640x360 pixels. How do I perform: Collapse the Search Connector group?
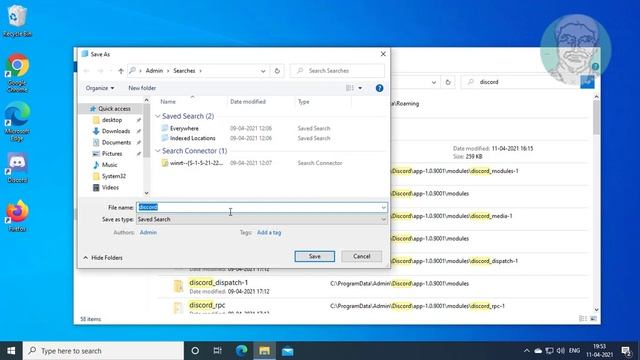[x=158, y=151]
